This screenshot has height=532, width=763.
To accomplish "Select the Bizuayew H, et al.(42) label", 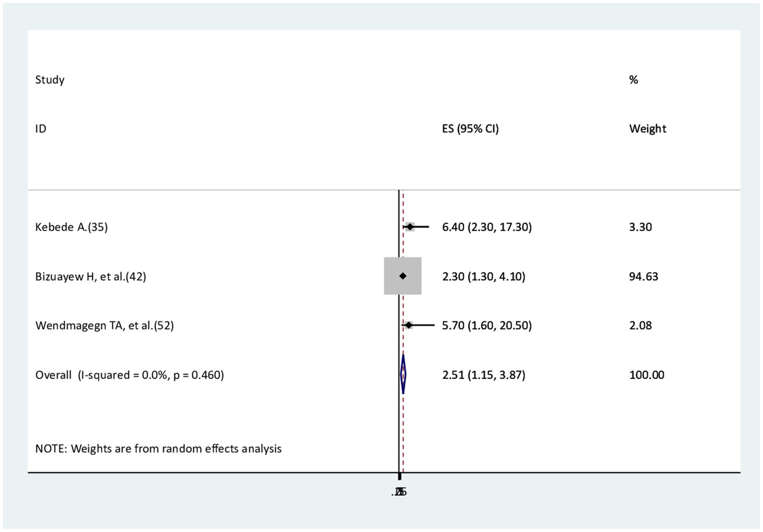I will (90, 276).
